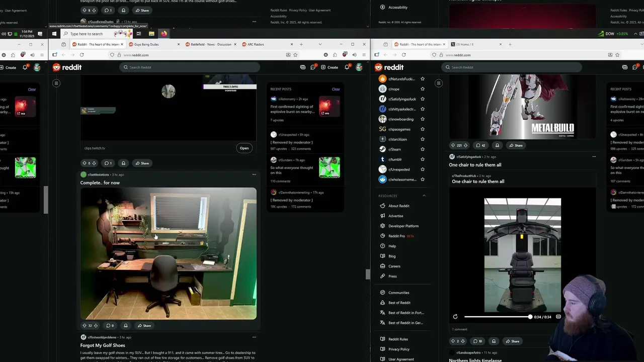Favorite r/spacegames with its star
This screenshot has width=644, height=362.
point(423,129)
